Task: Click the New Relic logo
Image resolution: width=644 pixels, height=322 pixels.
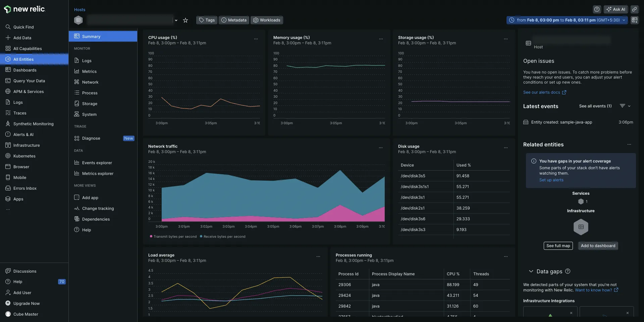Action: [24, 9]
